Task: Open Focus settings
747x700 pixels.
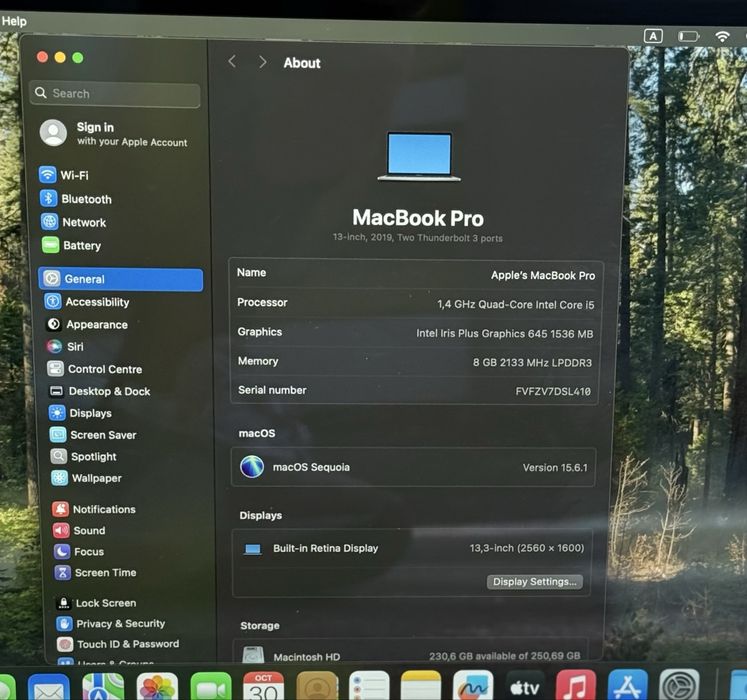Action: tap(79, 551)
